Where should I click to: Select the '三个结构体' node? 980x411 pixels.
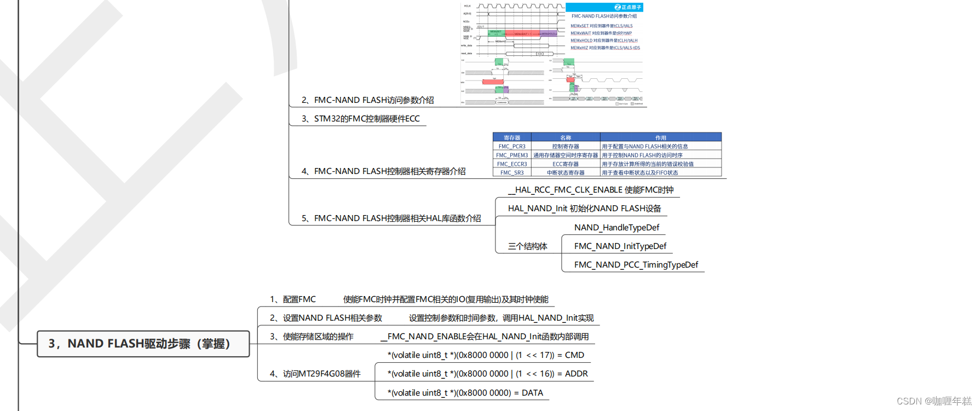(527, 246)
